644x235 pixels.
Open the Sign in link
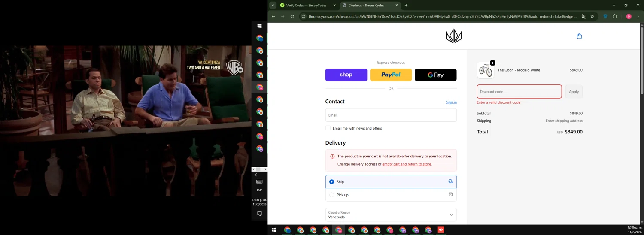pyautogui.click(x=451, y=102)
